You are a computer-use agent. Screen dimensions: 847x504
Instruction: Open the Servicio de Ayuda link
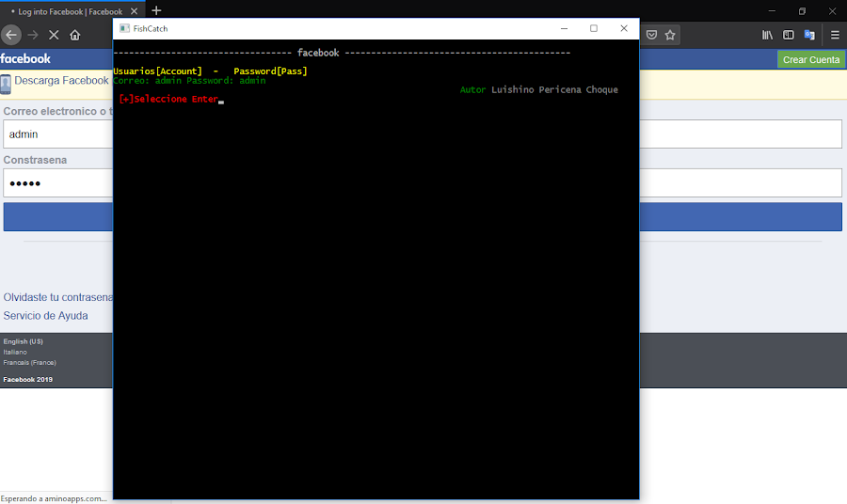point(45,316)
